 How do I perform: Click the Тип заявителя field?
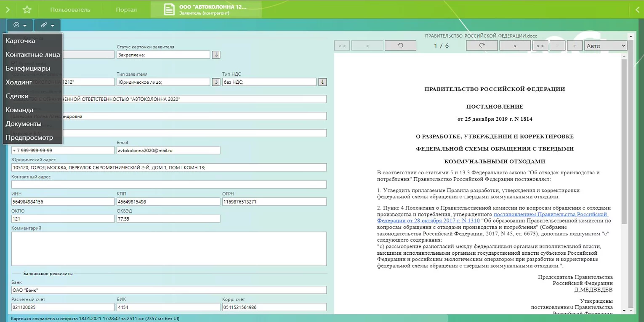coord(163,82)
